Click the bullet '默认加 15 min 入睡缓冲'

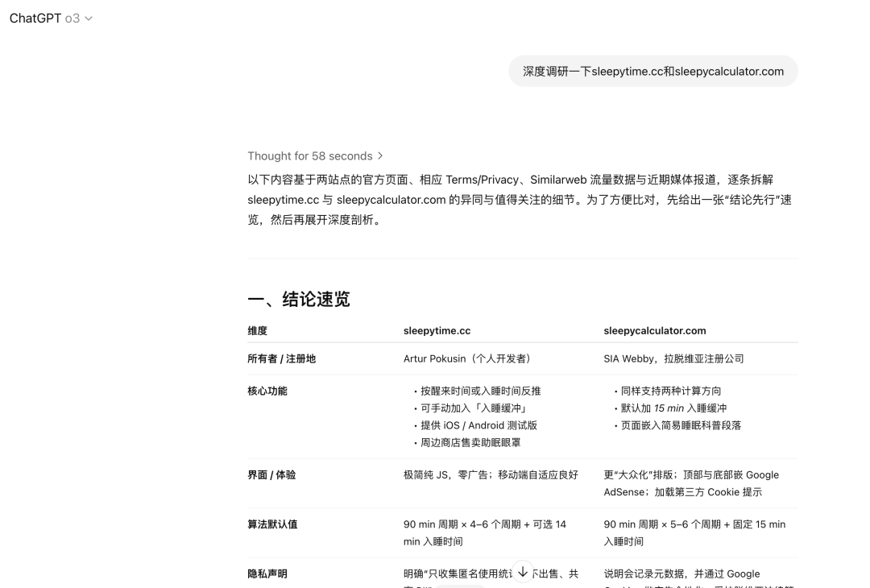(673, 408)
